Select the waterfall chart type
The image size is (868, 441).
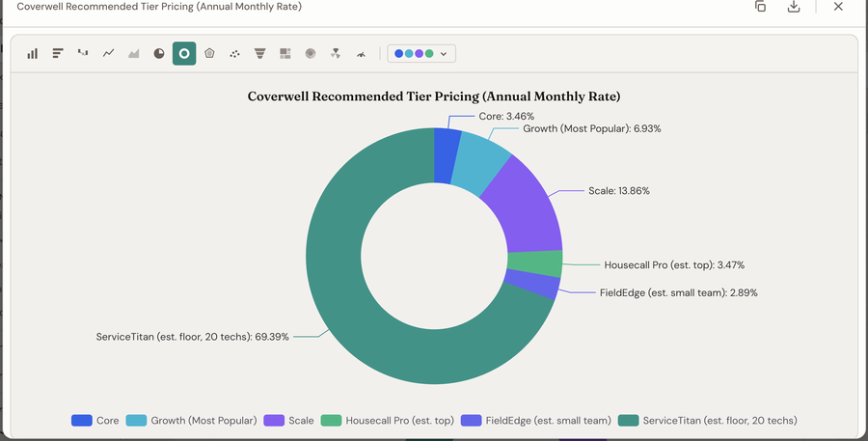tap(83, 54)
